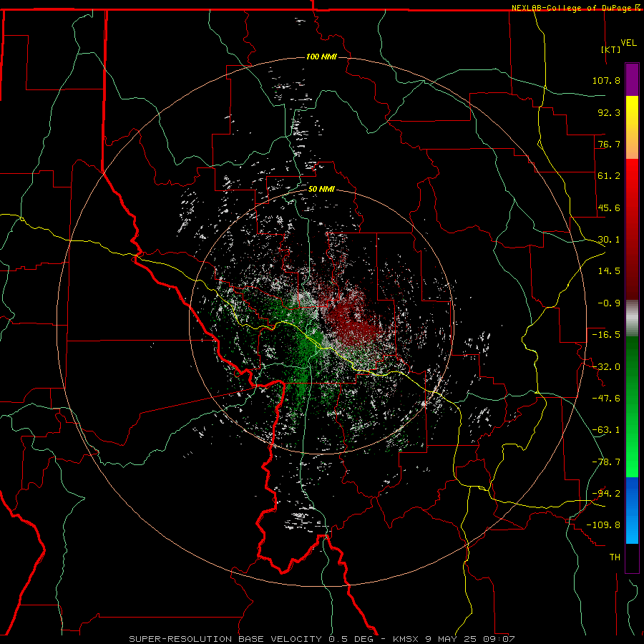Click the -47.6 velocity scale value
Image resolution: width=644 pixels, height=644 pixels.
(606, 398)
